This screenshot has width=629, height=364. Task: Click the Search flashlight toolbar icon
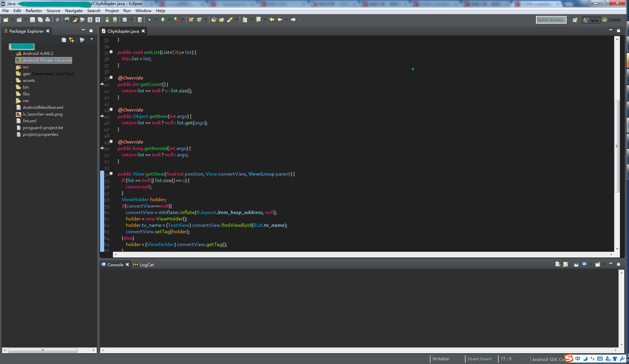coord(230,20)
